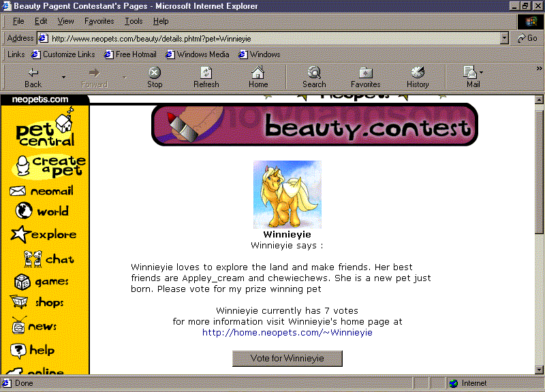Click the vertical scrollbar thumb
This screenshot has width=545, height=392.
[x=539, y=172]
